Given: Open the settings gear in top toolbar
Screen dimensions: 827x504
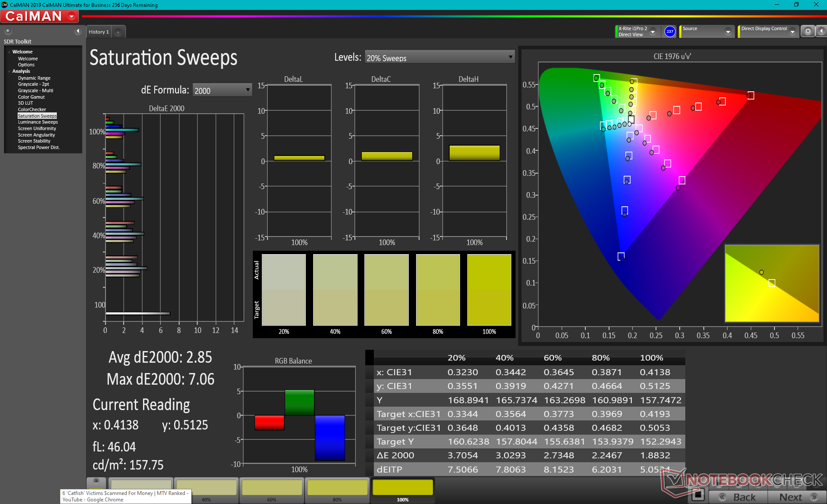Looking at the screenshot, I should pos(808,31).
